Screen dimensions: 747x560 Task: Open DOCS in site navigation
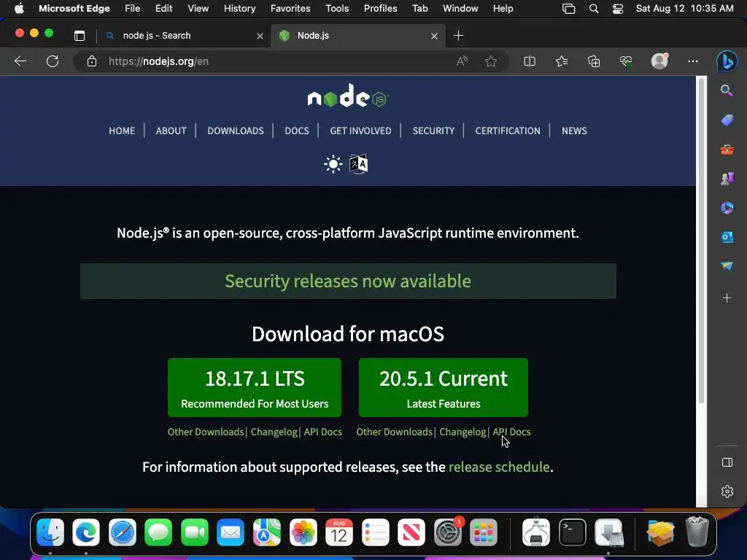coord(297,131)
